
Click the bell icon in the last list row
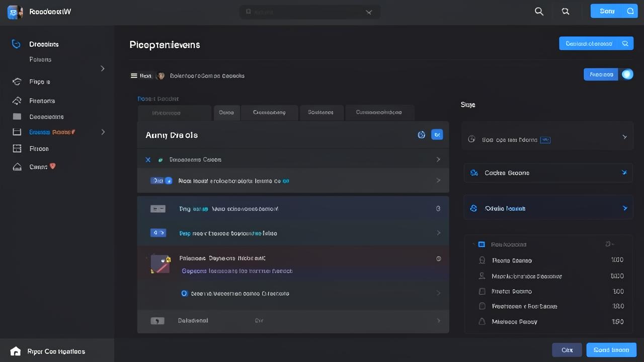(482, 321)
